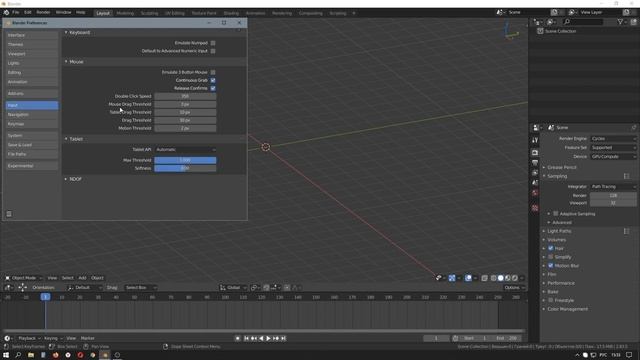
Task: Select rendered viewport shading mode
Action: 515,278
